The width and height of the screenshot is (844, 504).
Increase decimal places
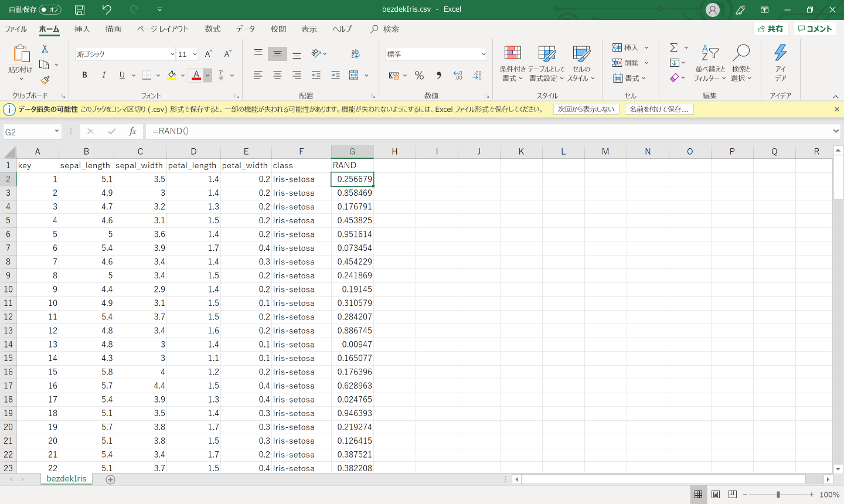pyautogui.click(x=458, y=75)
